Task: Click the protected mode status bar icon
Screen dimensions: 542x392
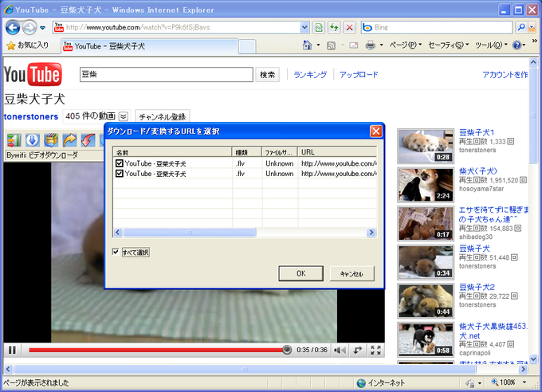Action: coord(469,383)
